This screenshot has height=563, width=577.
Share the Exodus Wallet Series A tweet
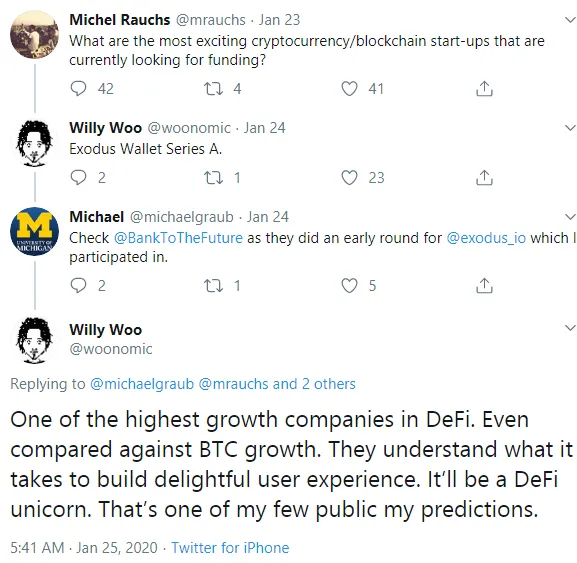tap(484, 178)
